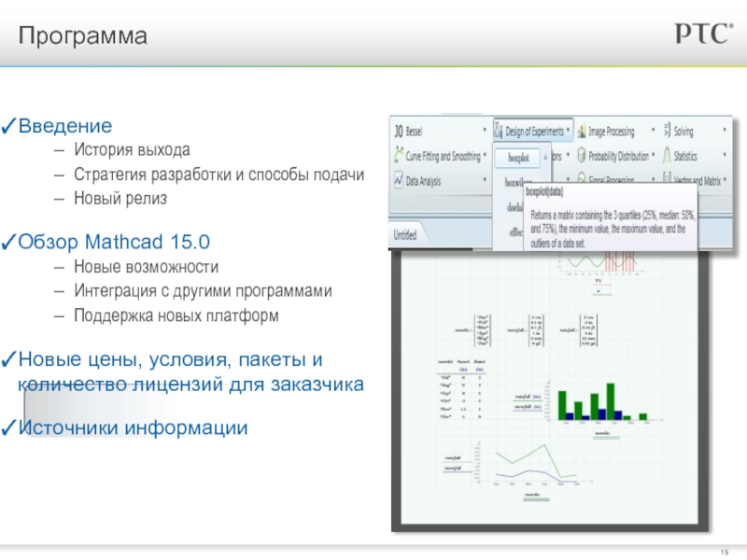This screenshot has height=560, width=747.
Task: Expand the Probability Distribution dropdown arrow
Action: [653, 155]
